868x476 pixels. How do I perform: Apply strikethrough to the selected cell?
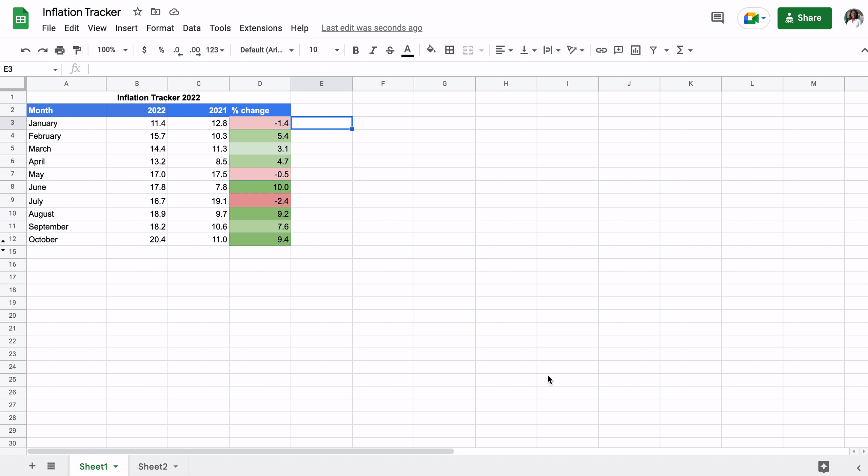click(390, 50)
